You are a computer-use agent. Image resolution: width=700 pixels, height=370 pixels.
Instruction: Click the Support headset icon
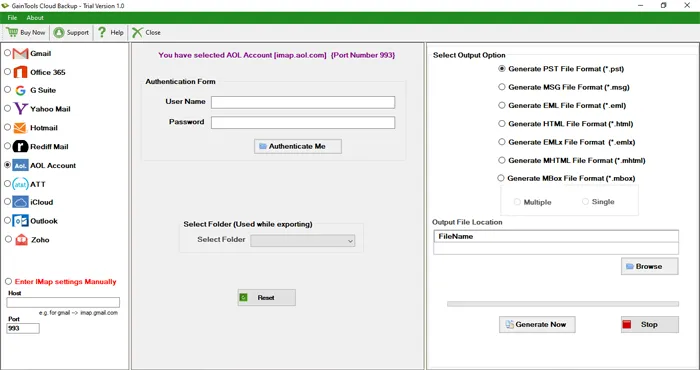tap(58, 33)
